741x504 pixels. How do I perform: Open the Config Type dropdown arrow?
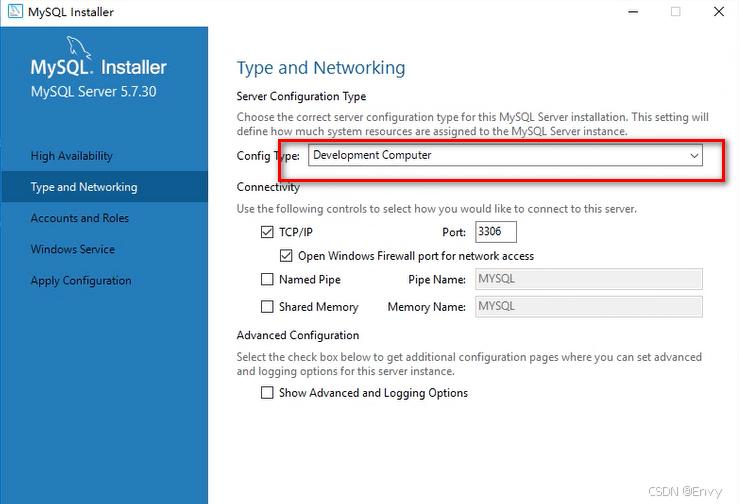pos(694,156)
